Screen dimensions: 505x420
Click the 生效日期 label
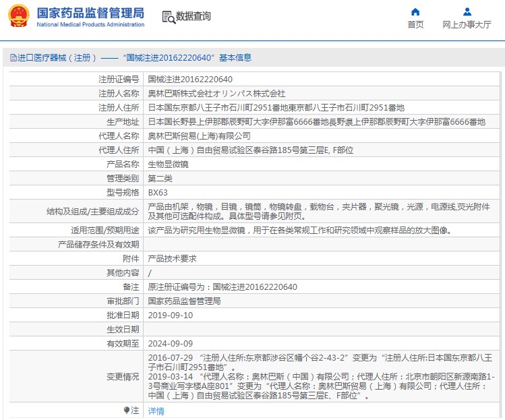click(x=123, y=330)
